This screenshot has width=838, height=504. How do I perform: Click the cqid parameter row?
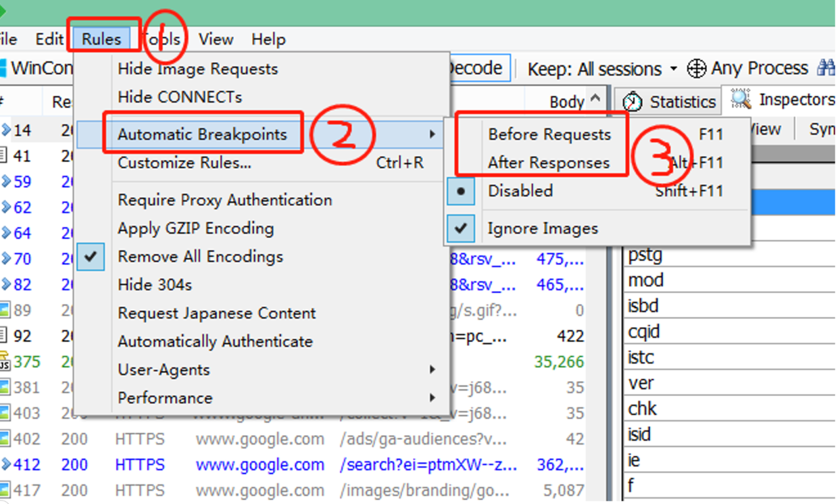tap(731, 332)
